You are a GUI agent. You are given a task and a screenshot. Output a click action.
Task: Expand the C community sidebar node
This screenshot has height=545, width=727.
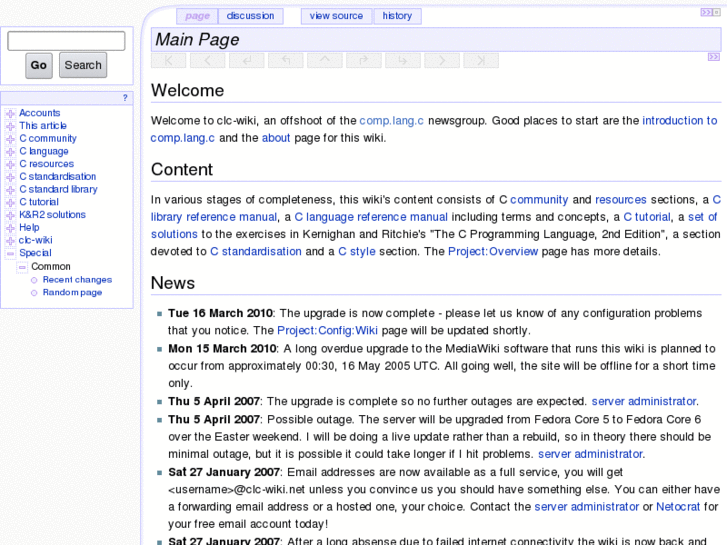click(x=10, y=139)
